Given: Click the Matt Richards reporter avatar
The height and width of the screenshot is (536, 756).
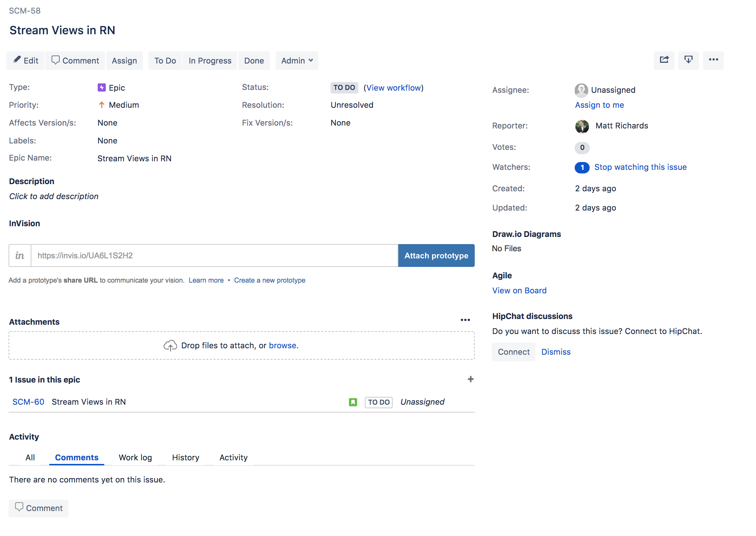Looking at the screenshot, I should [x=582, y=126].
